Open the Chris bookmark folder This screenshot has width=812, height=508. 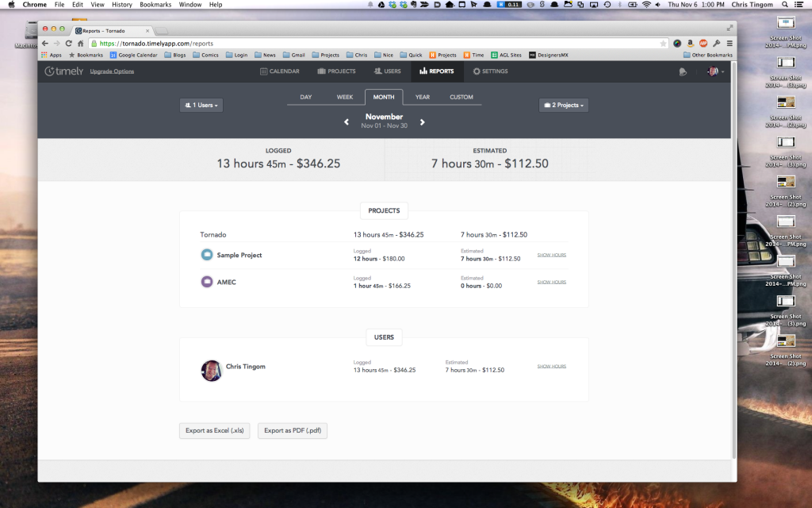[357, 55]
